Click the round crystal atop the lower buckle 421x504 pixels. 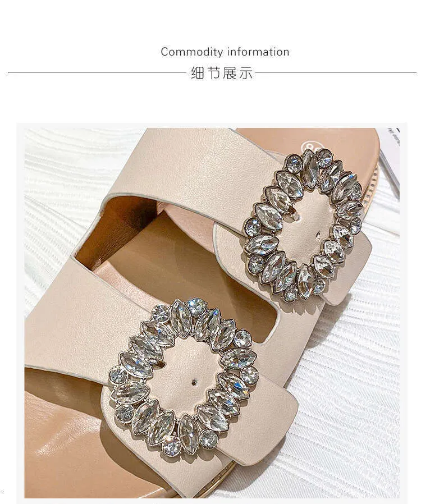(x=196, y=306)
